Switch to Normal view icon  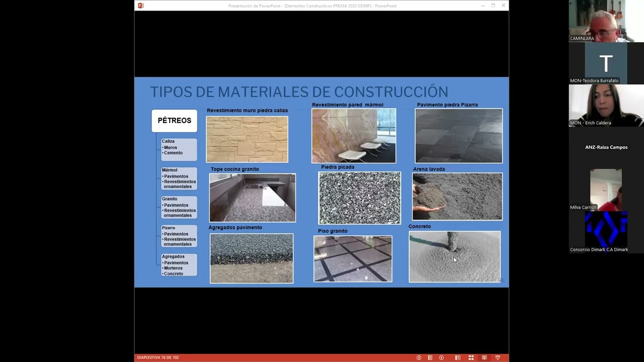point(458,357)
